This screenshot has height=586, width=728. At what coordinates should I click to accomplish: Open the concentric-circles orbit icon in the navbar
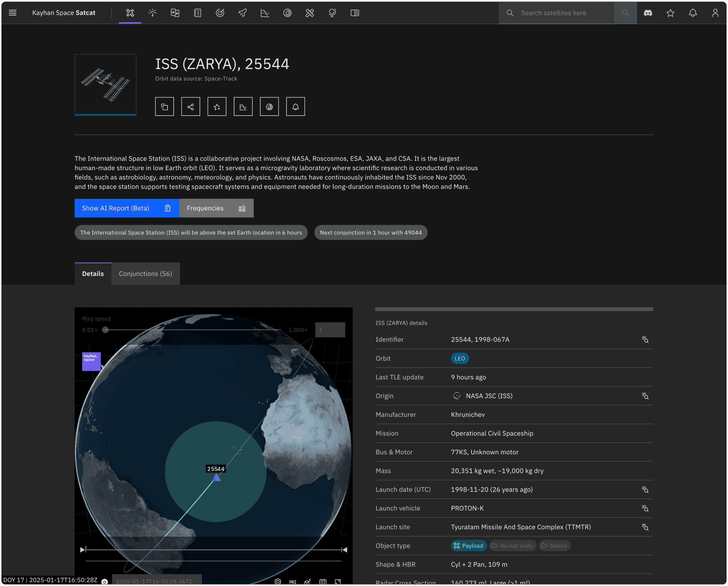(288, 13)
